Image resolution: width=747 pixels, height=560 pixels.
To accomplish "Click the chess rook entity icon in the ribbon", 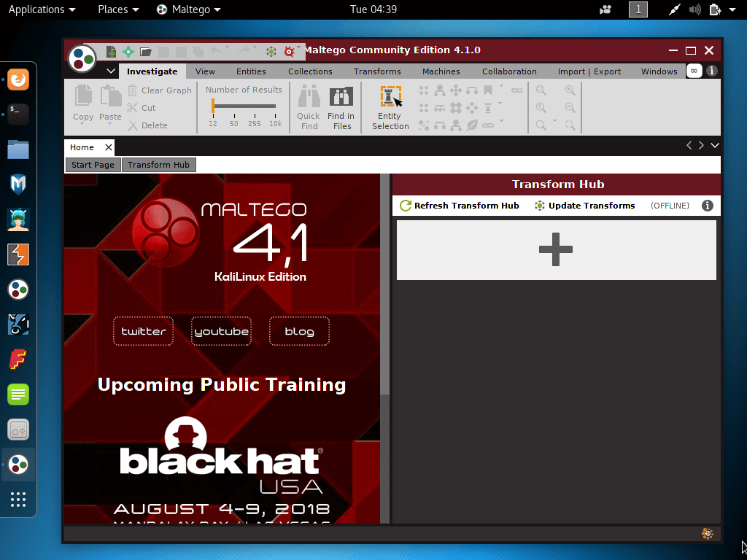I will click(488, 108).
